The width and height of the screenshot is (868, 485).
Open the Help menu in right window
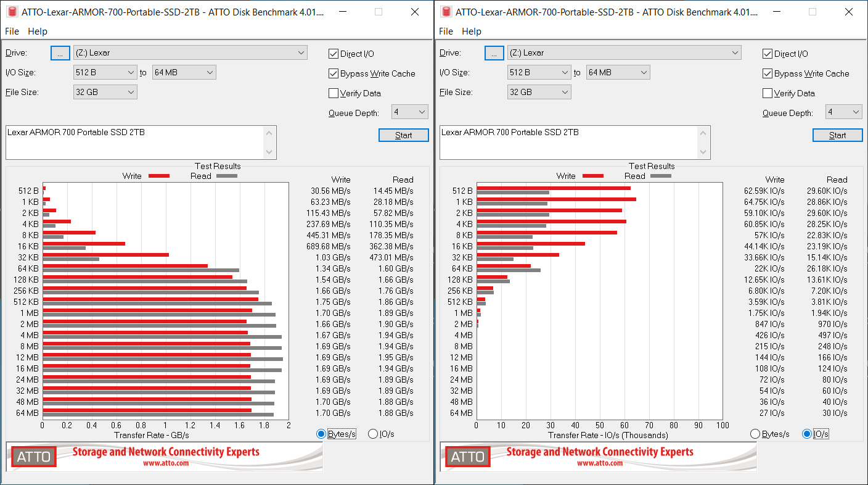(471, 31)
